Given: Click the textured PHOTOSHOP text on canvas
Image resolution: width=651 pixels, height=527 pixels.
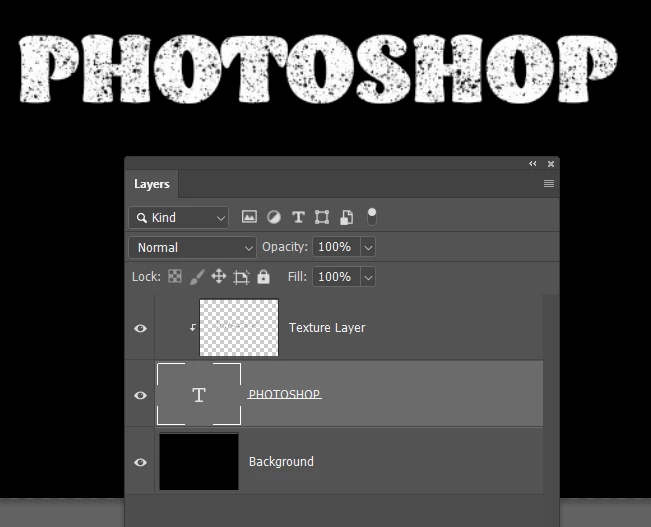Looking at the screenshot, I should coord(318,69).
